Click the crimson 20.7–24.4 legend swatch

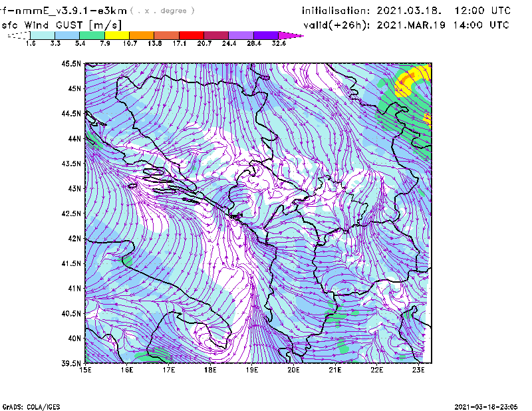[x=216, y=35]
